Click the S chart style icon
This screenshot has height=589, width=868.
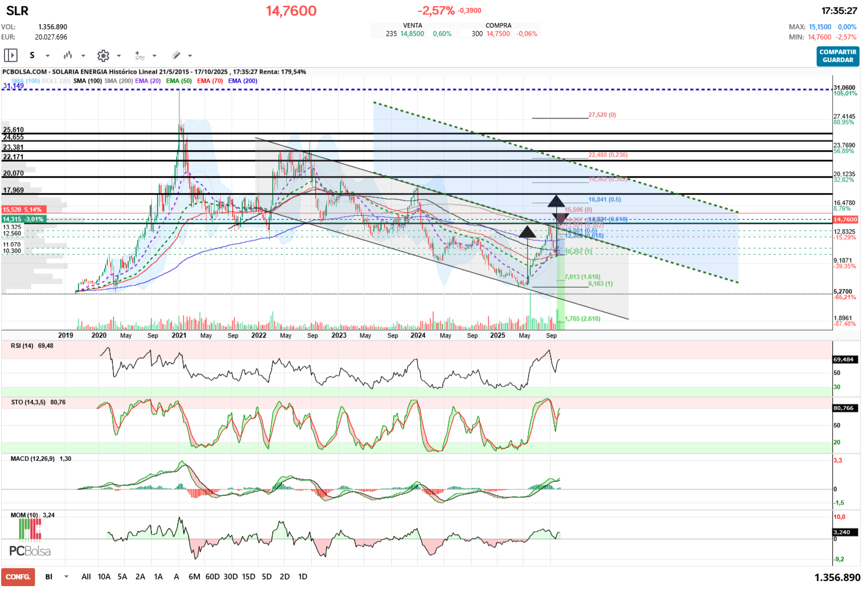click(x=32, y=55)
